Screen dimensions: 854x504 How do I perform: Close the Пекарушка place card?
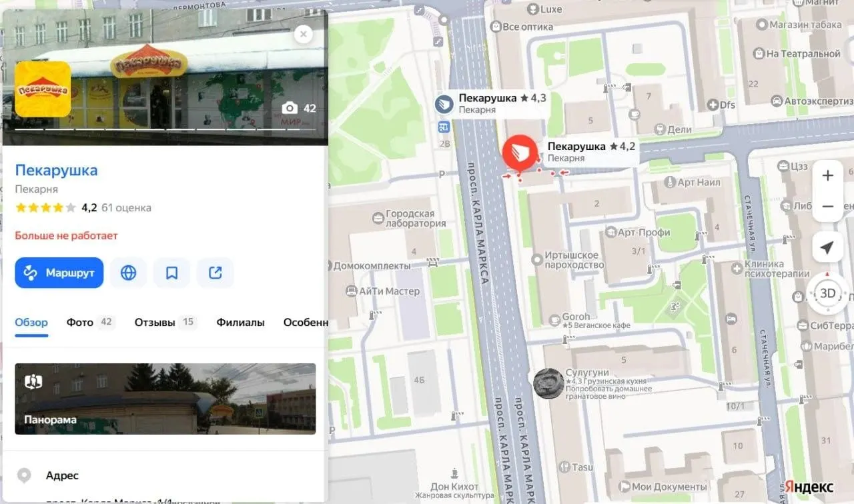[x=304, y=33]
